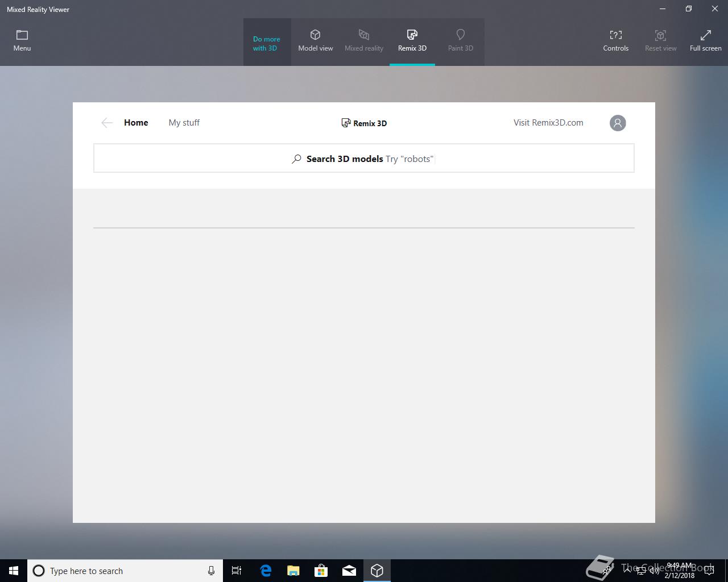The image size is (728, 582).
Task: Switch to Model view tab
Action: point(316,41)
